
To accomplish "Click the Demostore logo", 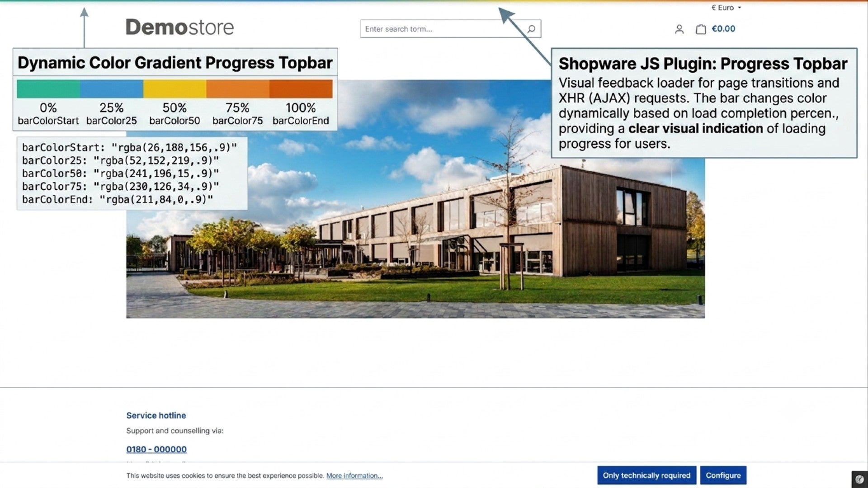I will [x=179, y=27].
